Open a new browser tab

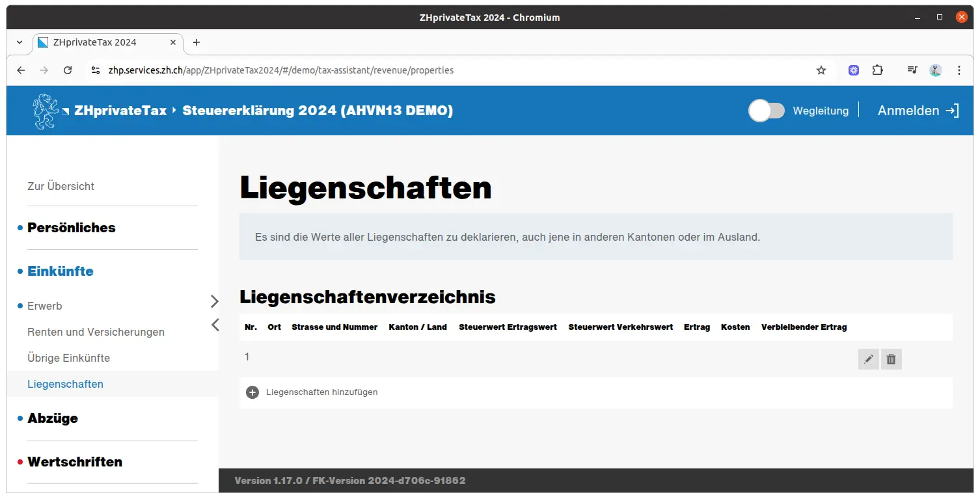[197, 42]
